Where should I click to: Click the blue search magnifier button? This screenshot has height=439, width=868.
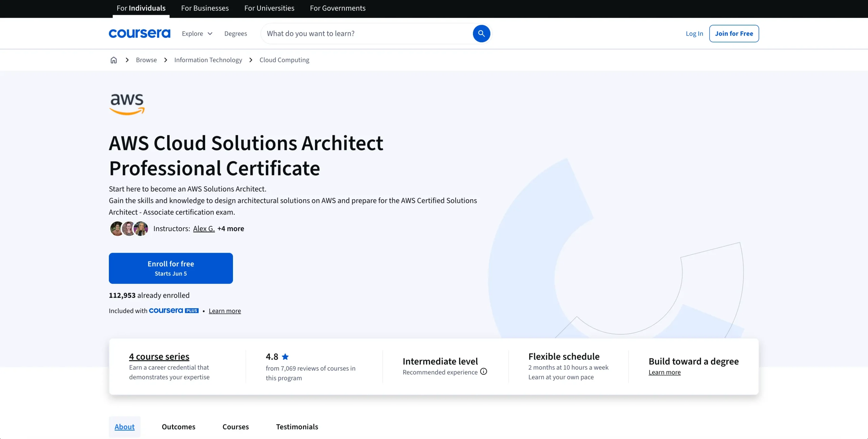pos(481,34)
